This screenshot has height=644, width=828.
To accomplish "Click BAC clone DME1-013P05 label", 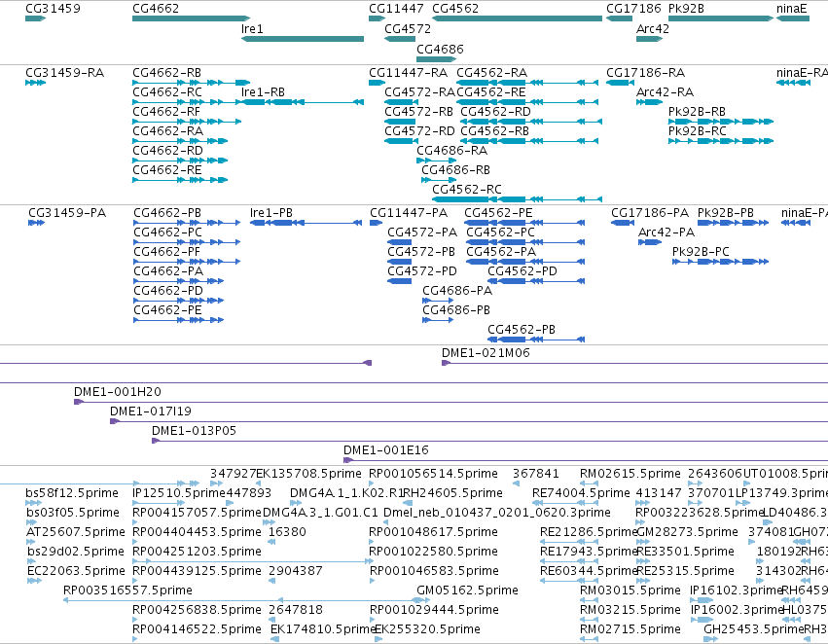I will coord(194,431).
